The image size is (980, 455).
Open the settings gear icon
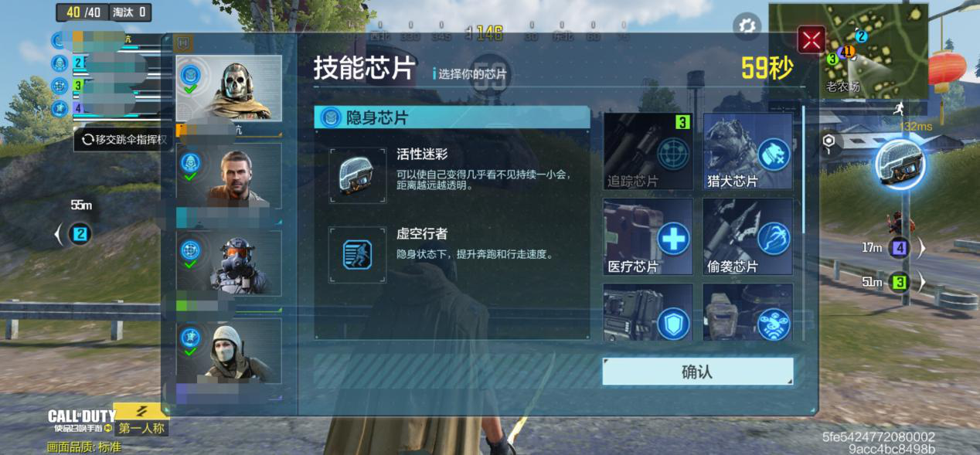747,26
